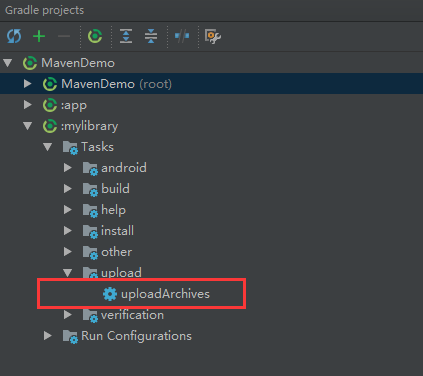The image size is (423, 376).
Task: Expand the android tasks folder
Action: pyautogui.click(x=68, y=168)
